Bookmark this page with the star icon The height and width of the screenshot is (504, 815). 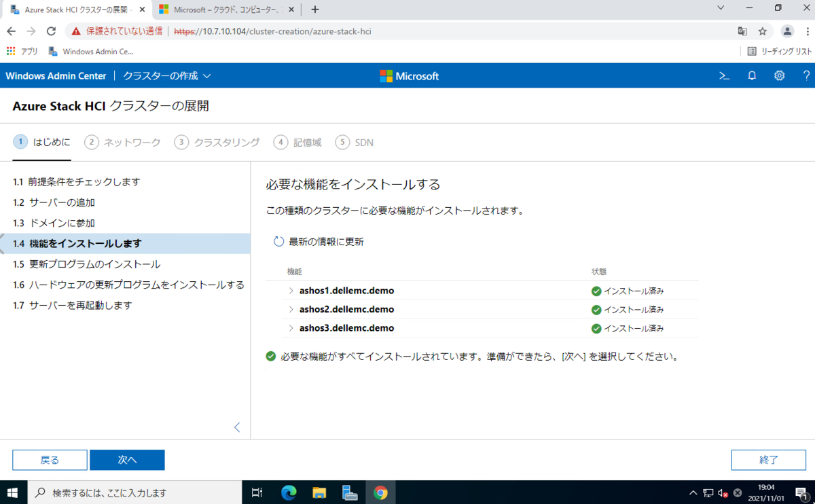[x=763, y=31]
